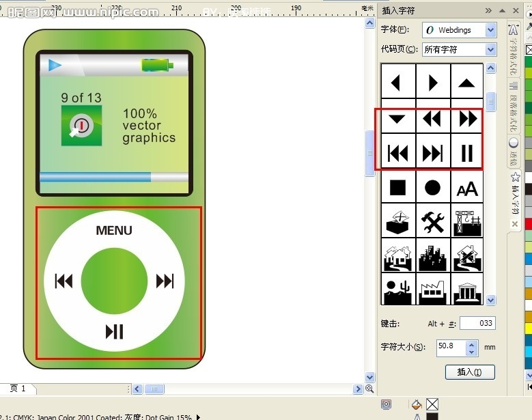Select the green album art thumbnail
The width and height of the screenshot is (532, 420).
tap(81, 126)
